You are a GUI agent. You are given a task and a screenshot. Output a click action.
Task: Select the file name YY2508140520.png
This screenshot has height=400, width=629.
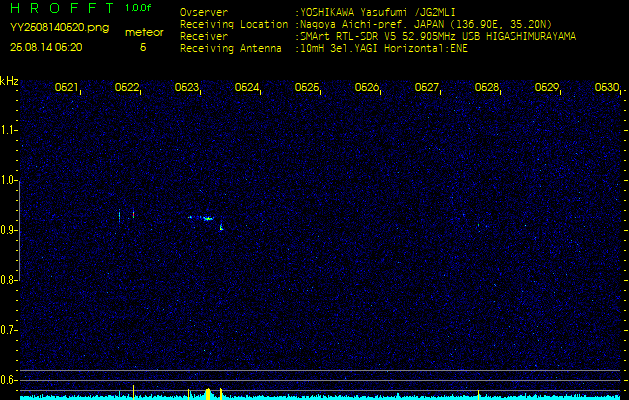(x=59, y=28)
